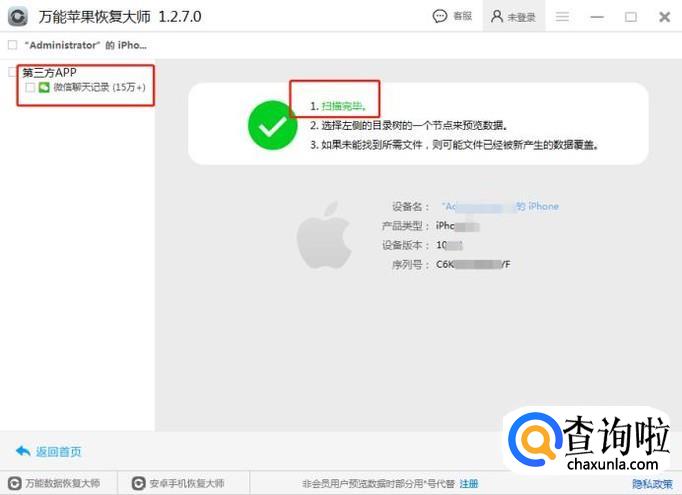The height and width of the screenshot is (495, 682).
Task: Click the 注册 register link
Action: pyautogui.click(x=469, y=484)
